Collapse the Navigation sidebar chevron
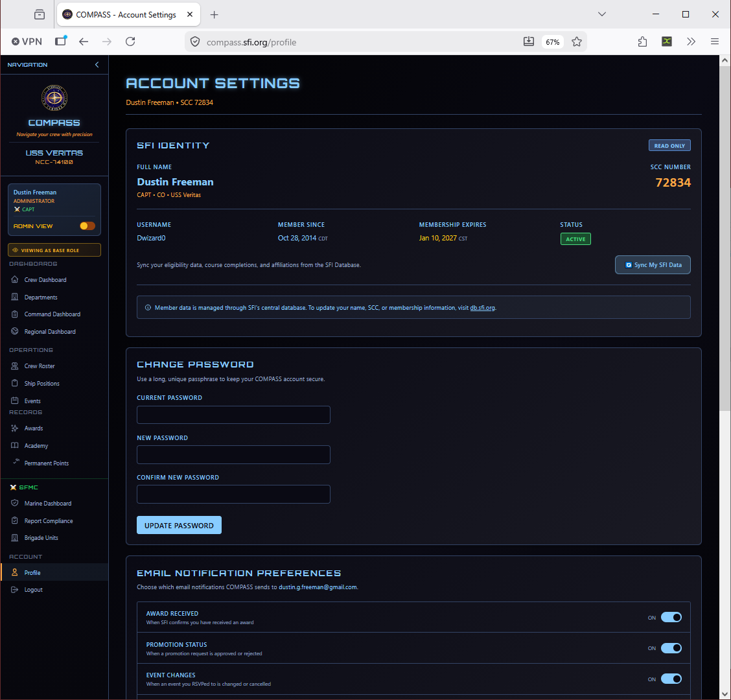This screenshot has width=731, height=700. coord(97,65)
